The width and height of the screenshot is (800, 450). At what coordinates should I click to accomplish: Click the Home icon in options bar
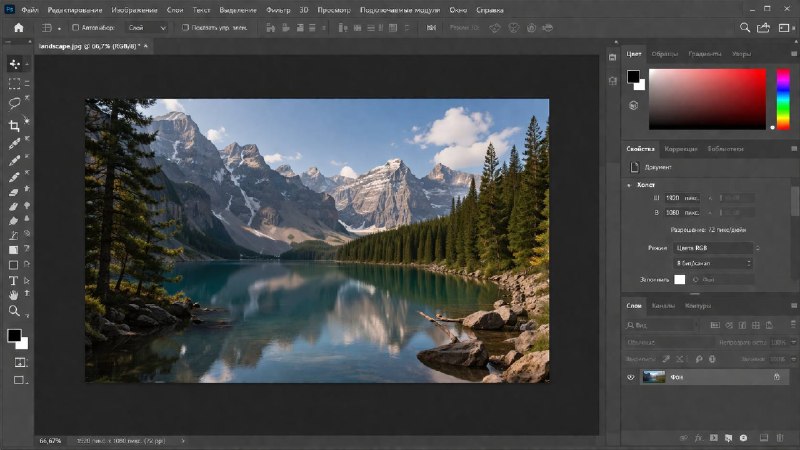[18, 27]
